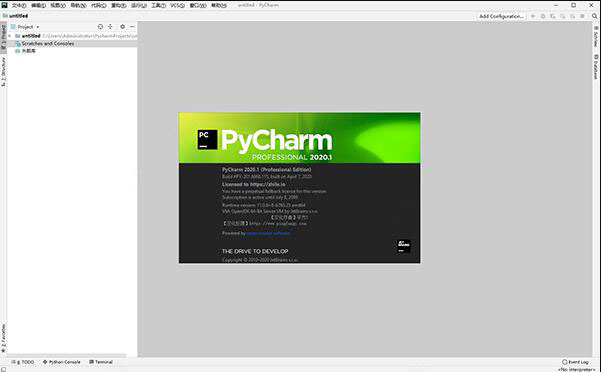Open the Database side tab

[x=596, y=67]
